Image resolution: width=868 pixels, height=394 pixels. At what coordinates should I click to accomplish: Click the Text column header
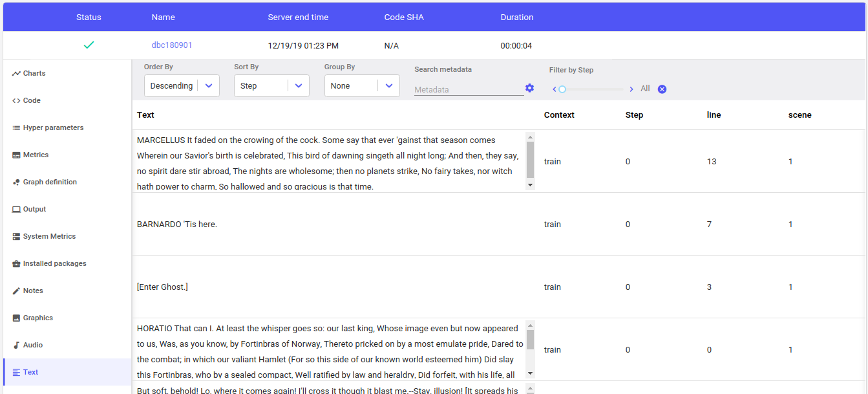(x=145, y=115)
